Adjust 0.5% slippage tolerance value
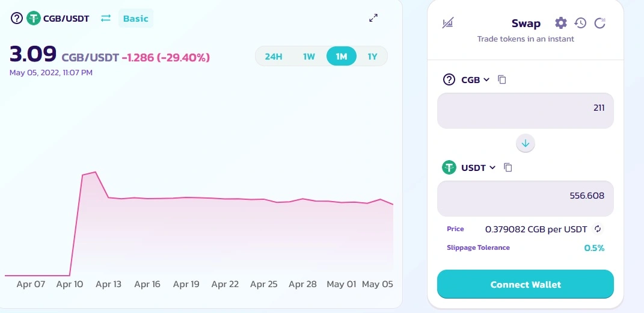The image size is (644, 313). coord(594,248)
